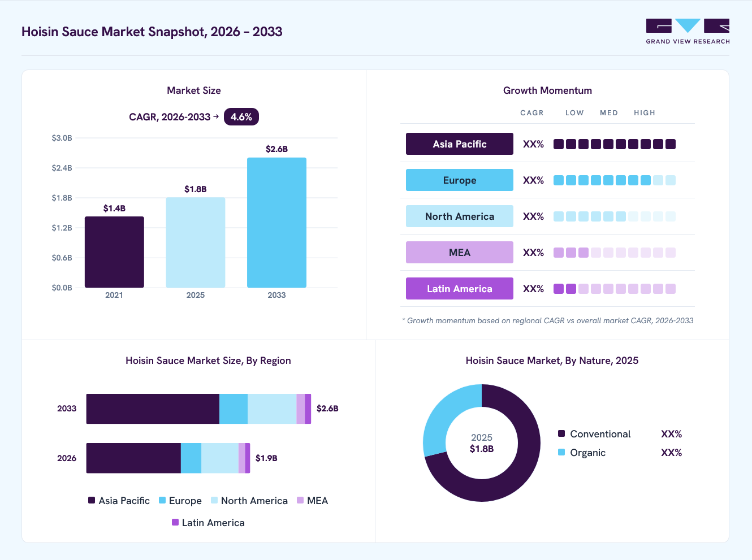Image resolution: width=752 pixels, height=560 pixels.
Task: Select the "LOW" column header
Action: (574, 113)
